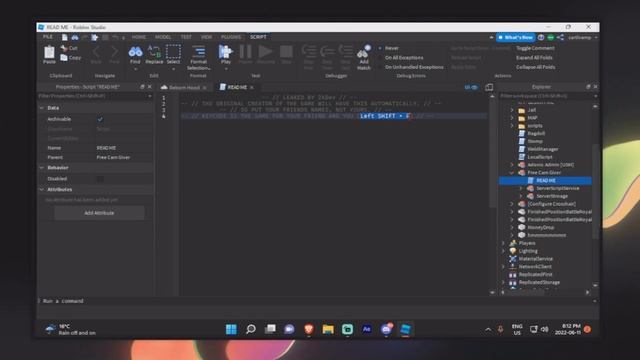Open Brave browser from taskbar

[x=309, y=329]
